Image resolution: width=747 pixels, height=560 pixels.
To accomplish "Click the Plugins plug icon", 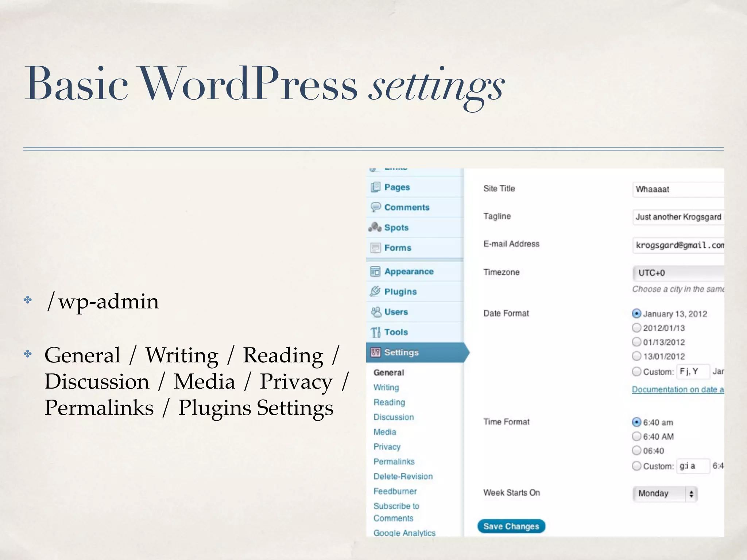I will coord(375,291).
